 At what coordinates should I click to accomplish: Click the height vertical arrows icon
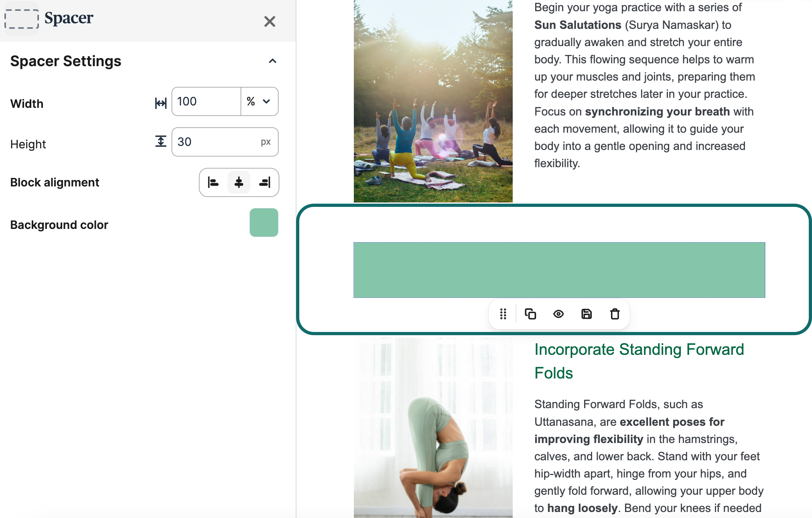point(160,141)
